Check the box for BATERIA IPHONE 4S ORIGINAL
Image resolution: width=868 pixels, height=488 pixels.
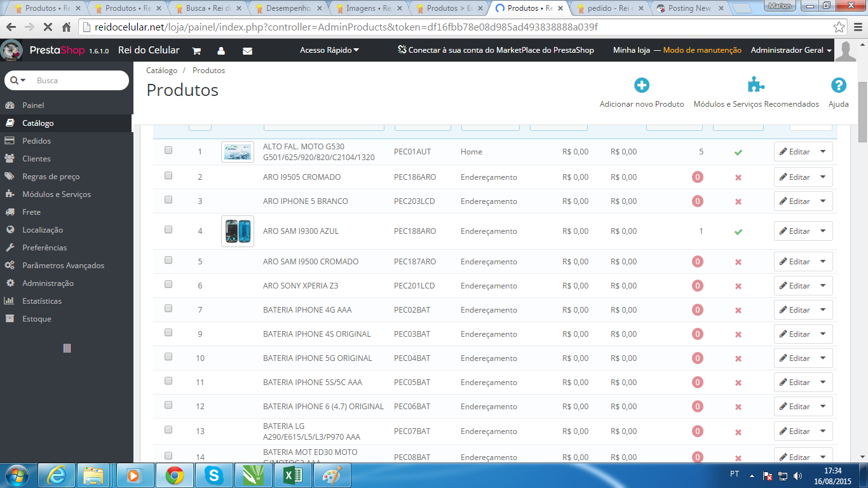pyautogui.click(x=168, y=332)
